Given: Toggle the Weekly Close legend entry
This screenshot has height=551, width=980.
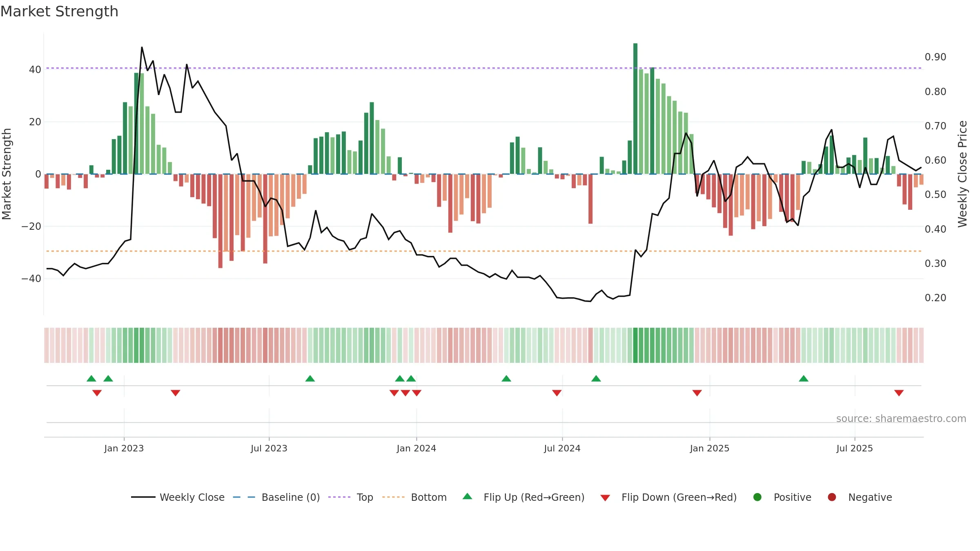Looking at the screenshot, I should (x=178, y=497).
